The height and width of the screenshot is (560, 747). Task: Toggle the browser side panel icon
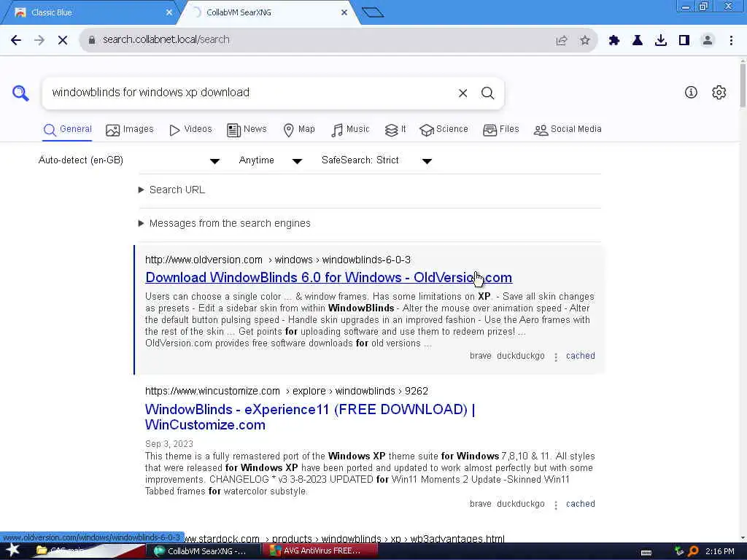point(684,41)
